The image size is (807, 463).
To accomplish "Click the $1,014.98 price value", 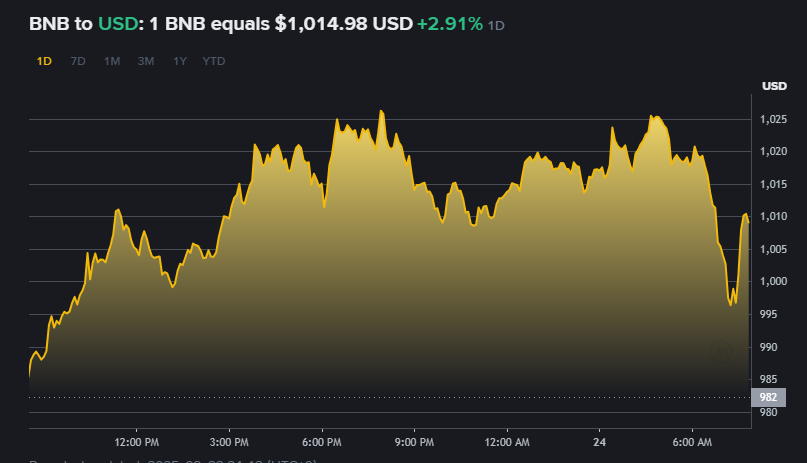I will (320, 22).
